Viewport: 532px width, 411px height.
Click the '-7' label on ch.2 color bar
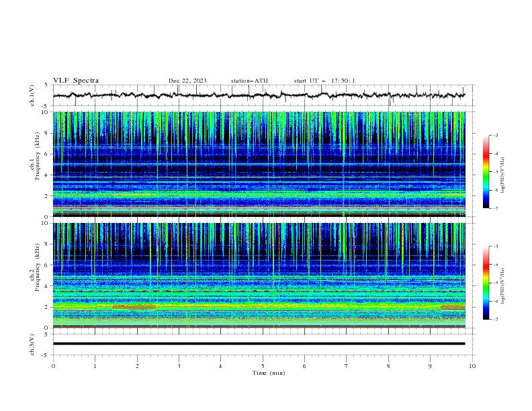click(x=495, y=320)
